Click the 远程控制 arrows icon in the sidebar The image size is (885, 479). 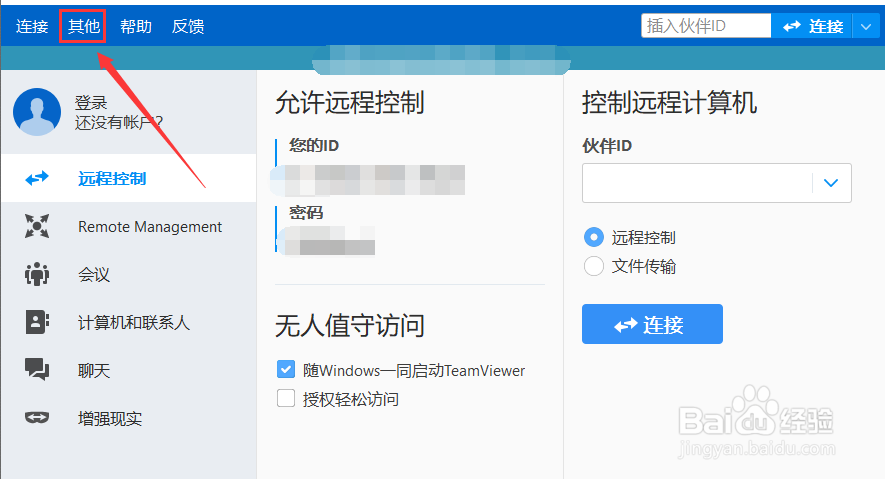[37, 179]
